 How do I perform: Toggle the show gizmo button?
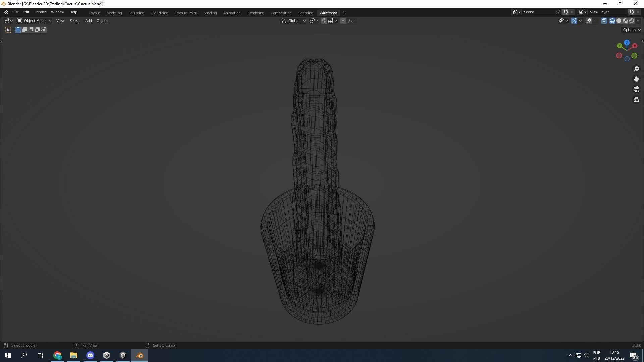(x=574, y=21)
